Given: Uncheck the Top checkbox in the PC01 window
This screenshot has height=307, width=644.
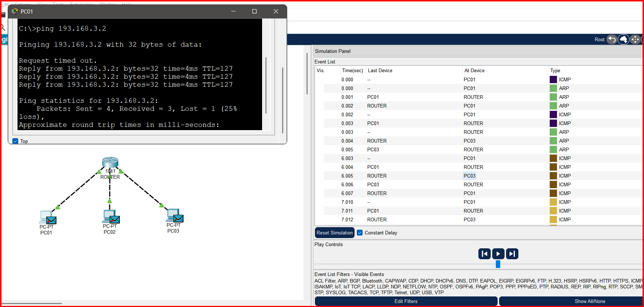Looking at the screenshot, I should coord(15,141).
